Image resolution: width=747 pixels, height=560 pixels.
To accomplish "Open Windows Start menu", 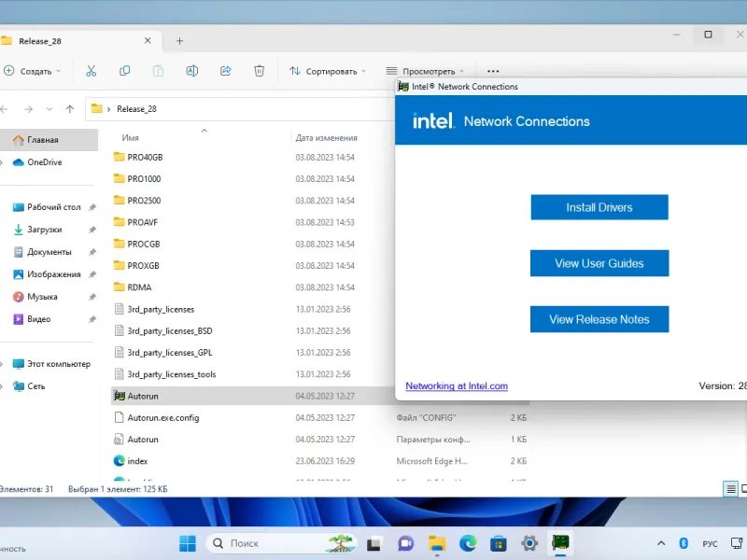I will click(x=188, y=543).
